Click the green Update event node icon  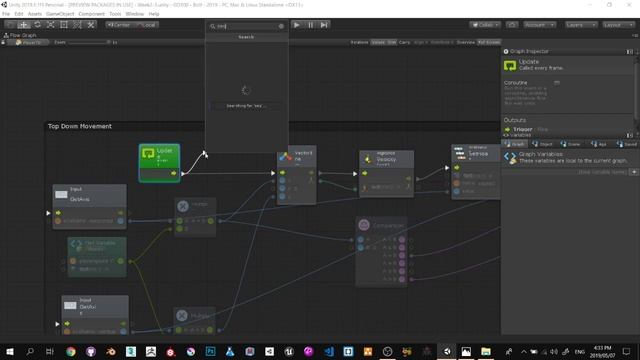148,153
